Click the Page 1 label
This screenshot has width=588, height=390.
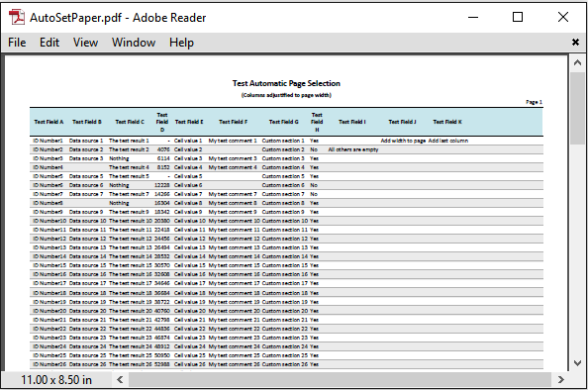[x=534, y=102]
